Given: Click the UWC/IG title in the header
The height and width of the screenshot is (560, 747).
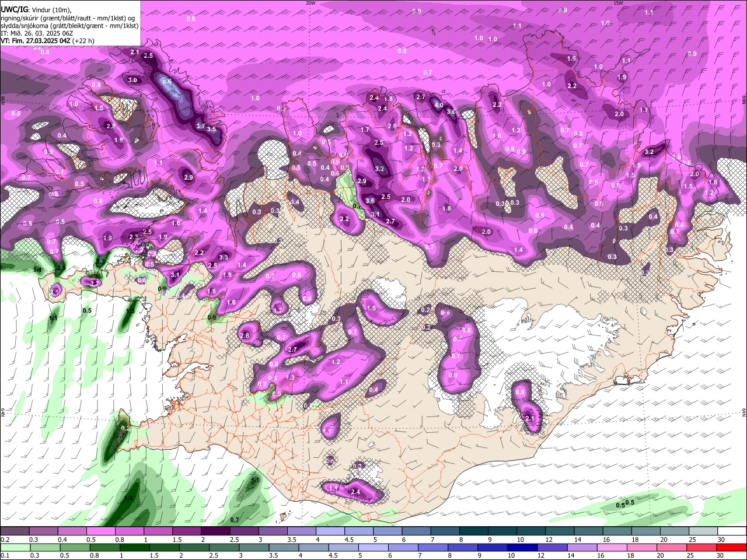Looking at the screenshot, I should pyautogui.click(x=14, y=9).
